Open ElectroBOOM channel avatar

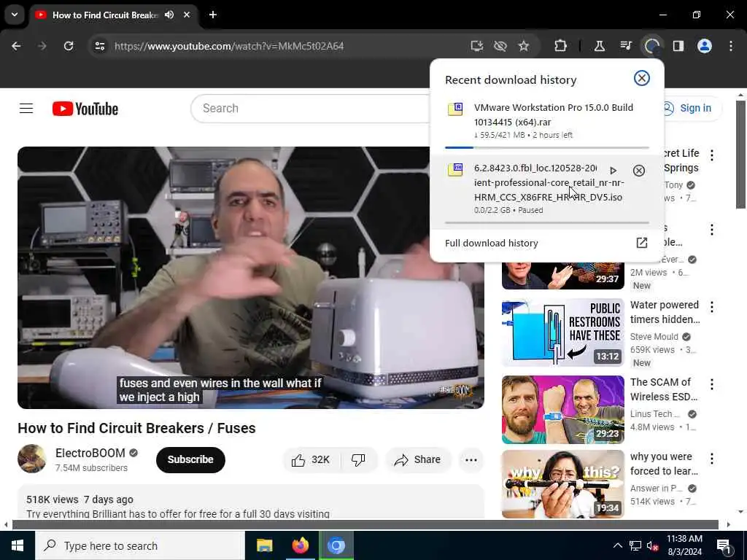32,459
